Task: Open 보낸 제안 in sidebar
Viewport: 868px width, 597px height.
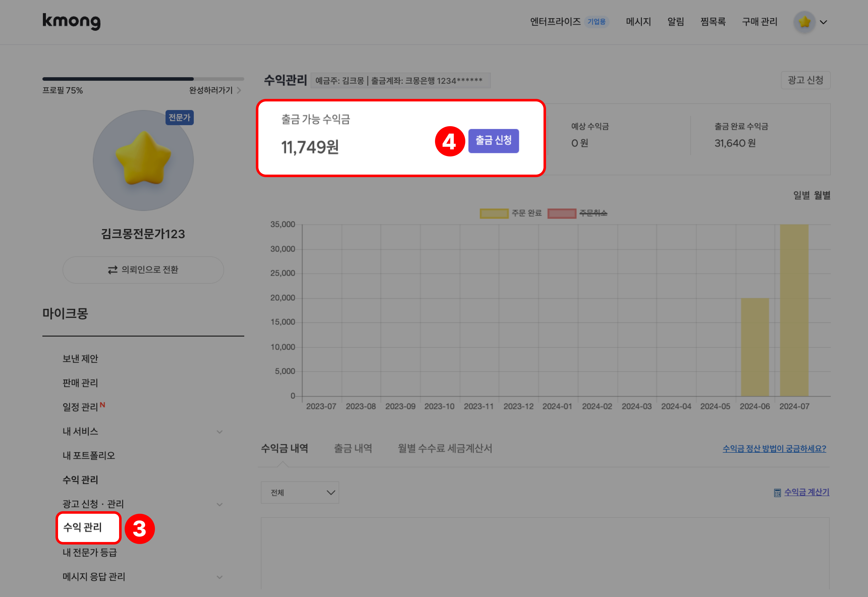Action: pyautogui.click(x=80, y=358)
